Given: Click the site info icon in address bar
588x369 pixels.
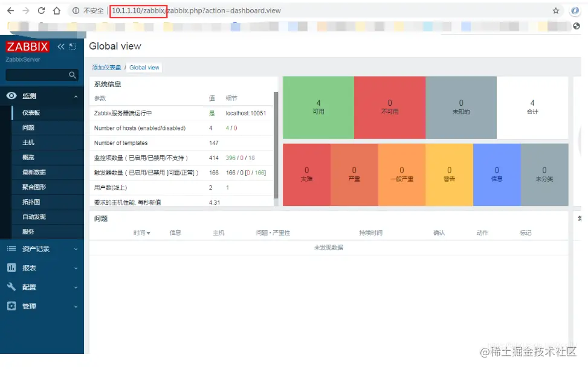Looking at the screenshot, I should 76,10.
